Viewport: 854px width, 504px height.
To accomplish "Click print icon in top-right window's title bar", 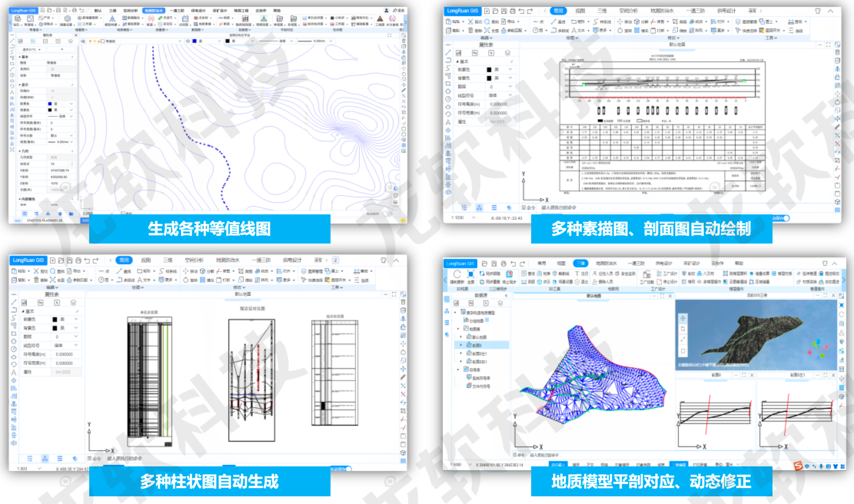I will click(512, 11).
